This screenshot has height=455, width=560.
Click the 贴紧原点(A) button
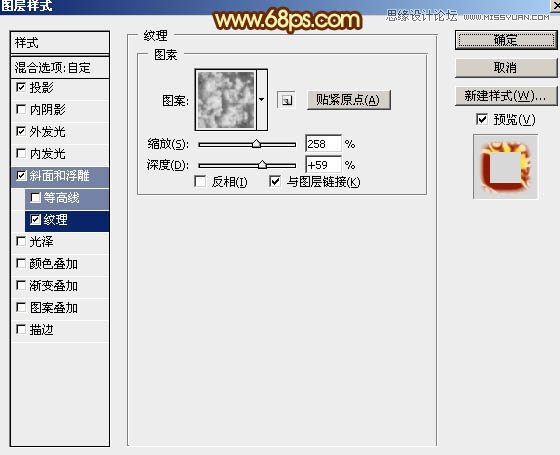click(x=349, y=100)
